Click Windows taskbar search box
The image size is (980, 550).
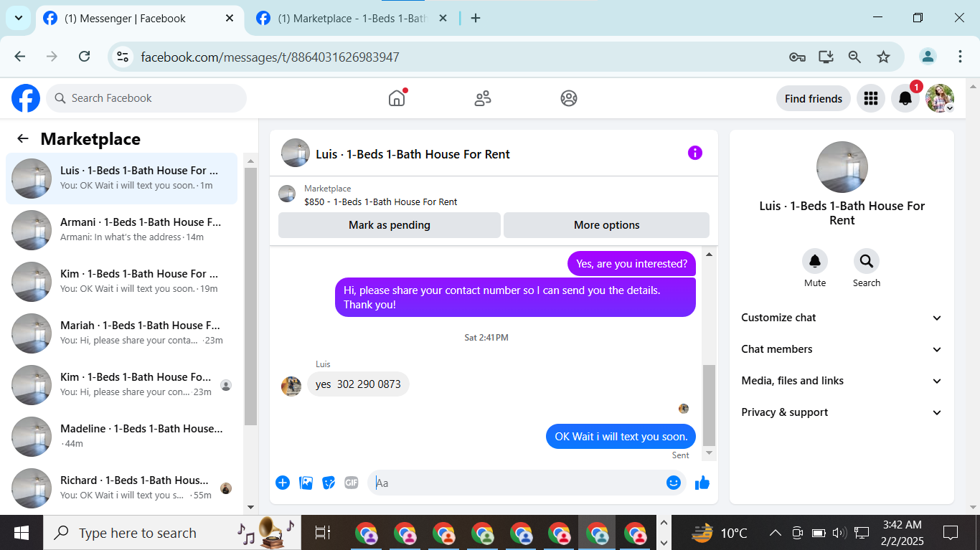(172, 533)
